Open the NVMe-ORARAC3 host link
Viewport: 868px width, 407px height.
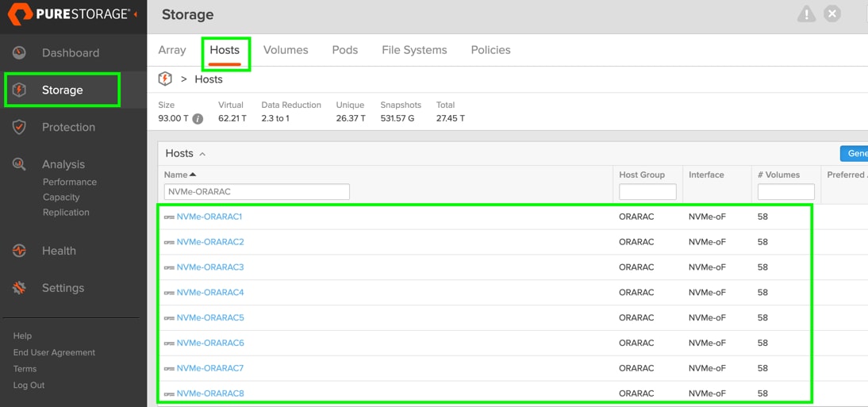click(x=210, y=267)
